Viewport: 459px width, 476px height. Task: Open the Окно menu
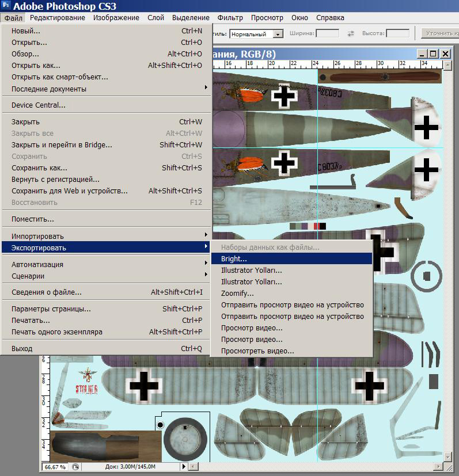pyautogui.click(x=299, y=18)
